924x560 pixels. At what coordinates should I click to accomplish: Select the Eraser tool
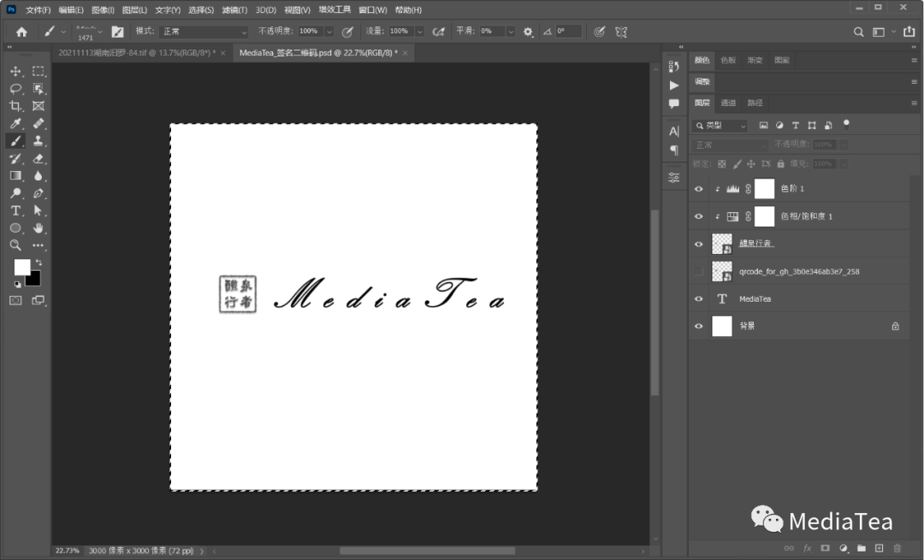coord(38,158)
